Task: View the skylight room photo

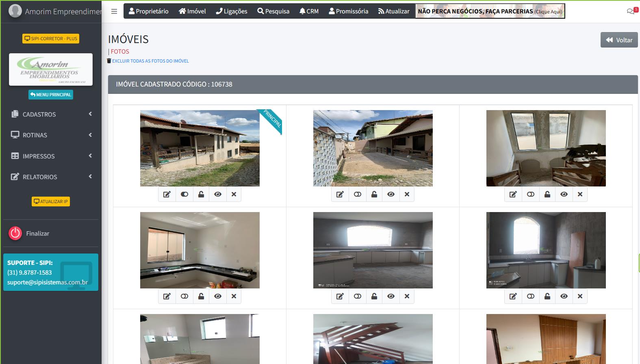Action: coord(564,194)
